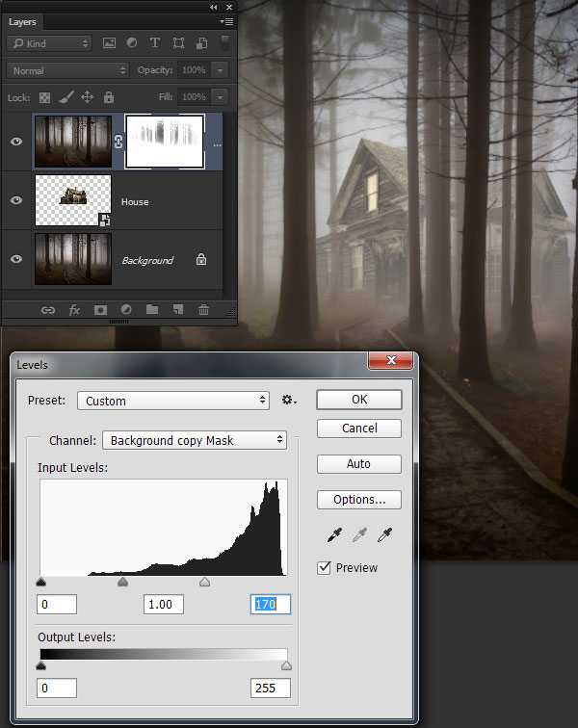Image resolution: width=578 pixels, height=728 pixels.
Task: Toggle the layer filtering on/off switch
Action: coord(224,43)
